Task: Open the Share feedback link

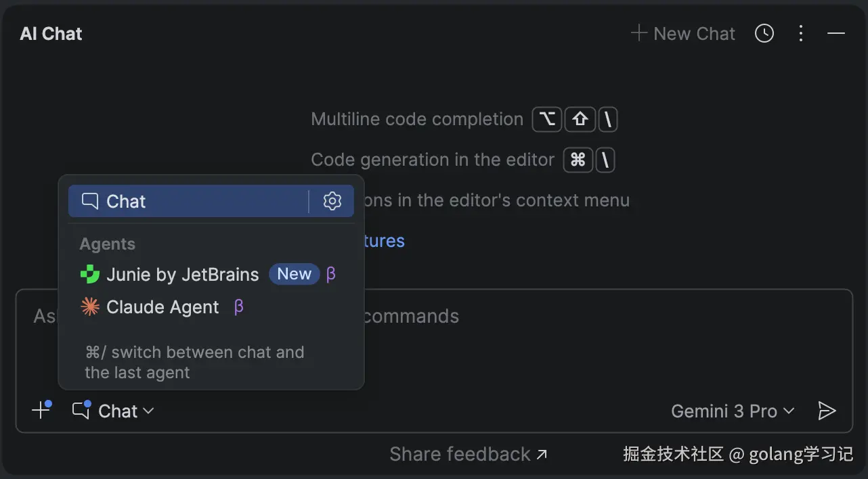Action: (x=468, y=455)
